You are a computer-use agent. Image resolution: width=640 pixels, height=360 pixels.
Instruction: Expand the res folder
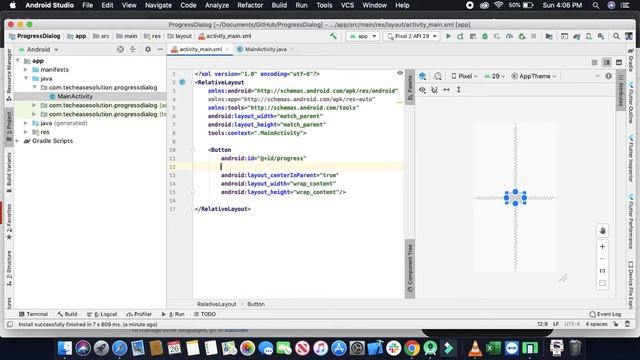(x=26, y=132)
